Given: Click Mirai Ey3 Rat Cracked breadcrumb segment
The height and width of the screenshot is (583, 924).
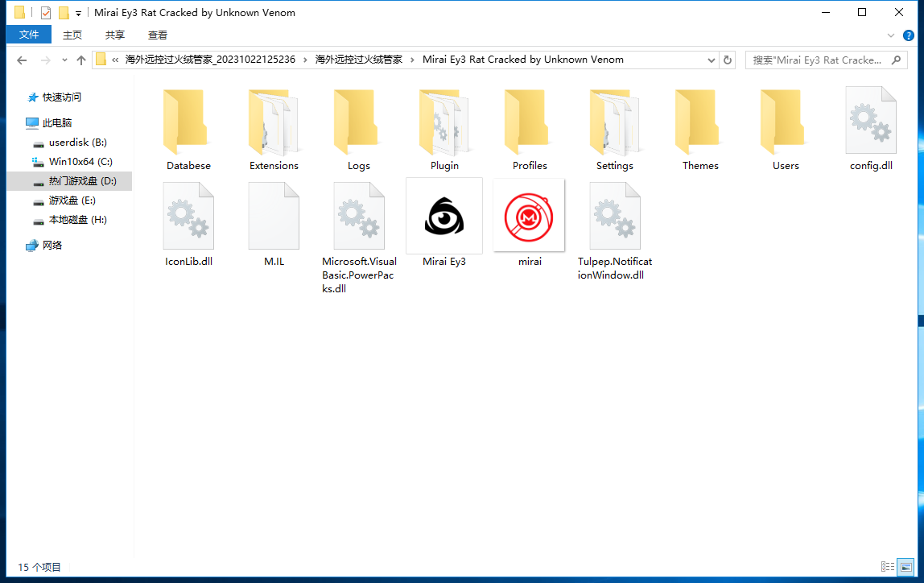Looking at the screenshot, I should (522, 60).
